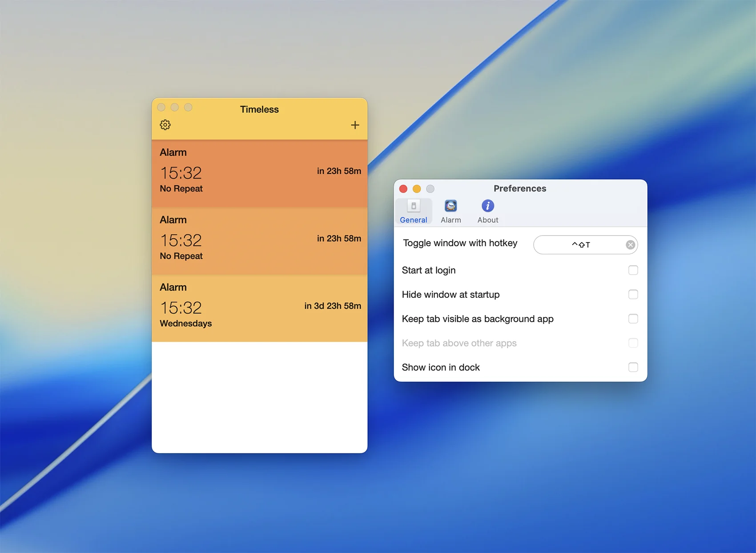Select the second No Repeat alarm

coord(259,241)
